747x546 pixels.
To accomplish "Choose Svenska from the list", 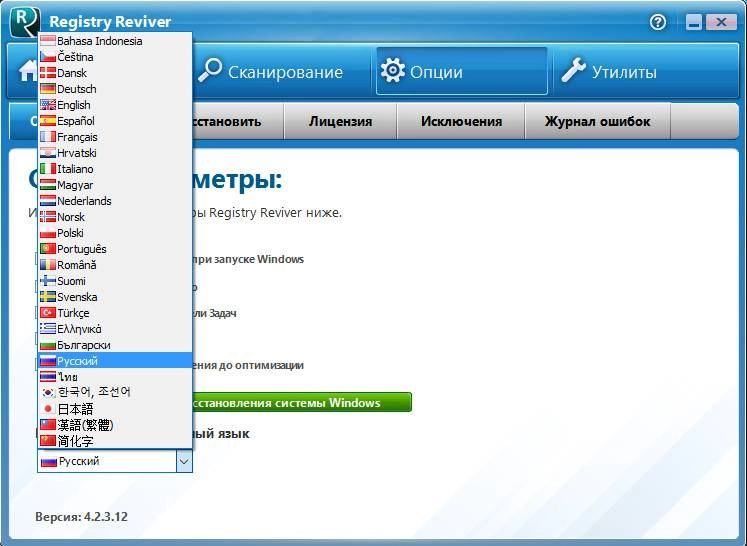I will pos(115,297).
